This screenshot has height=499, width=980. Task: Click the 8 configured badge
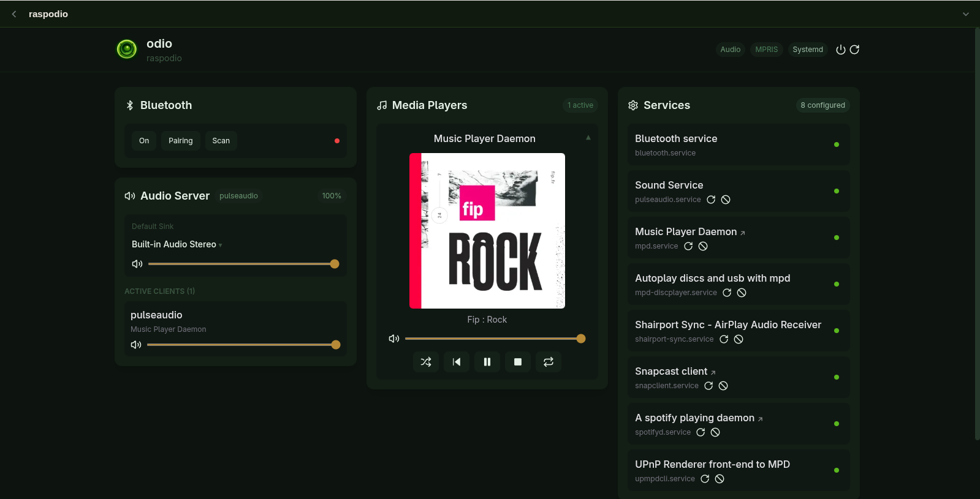pyautogui.click(x=822, y=105)
